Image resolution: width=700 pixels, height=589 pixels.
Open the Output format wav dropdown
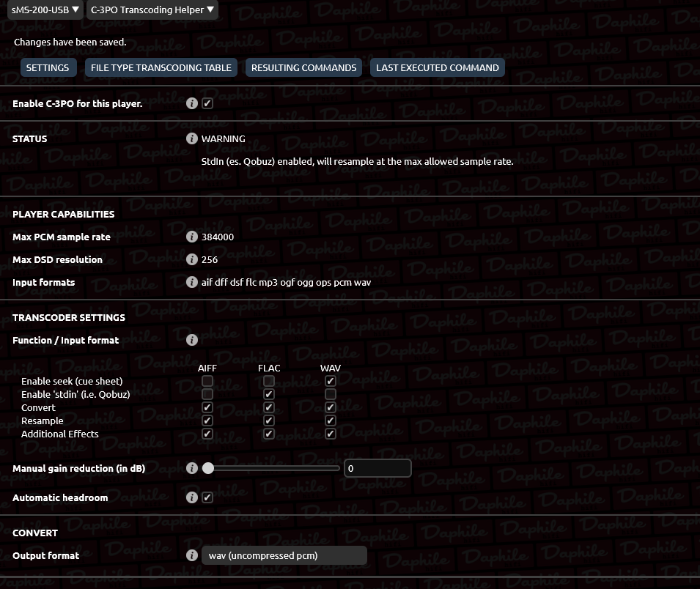(284, 555)
